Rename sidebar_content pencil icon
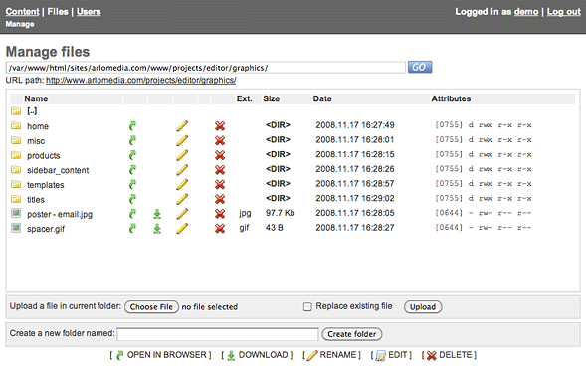This screenshot has width=586, height=392. [182, 170]
